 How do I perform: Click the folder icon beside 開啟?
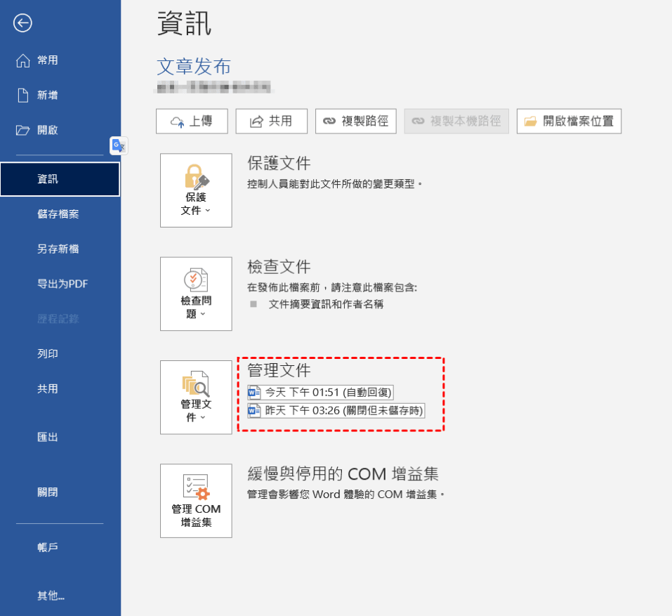[22, 131]
